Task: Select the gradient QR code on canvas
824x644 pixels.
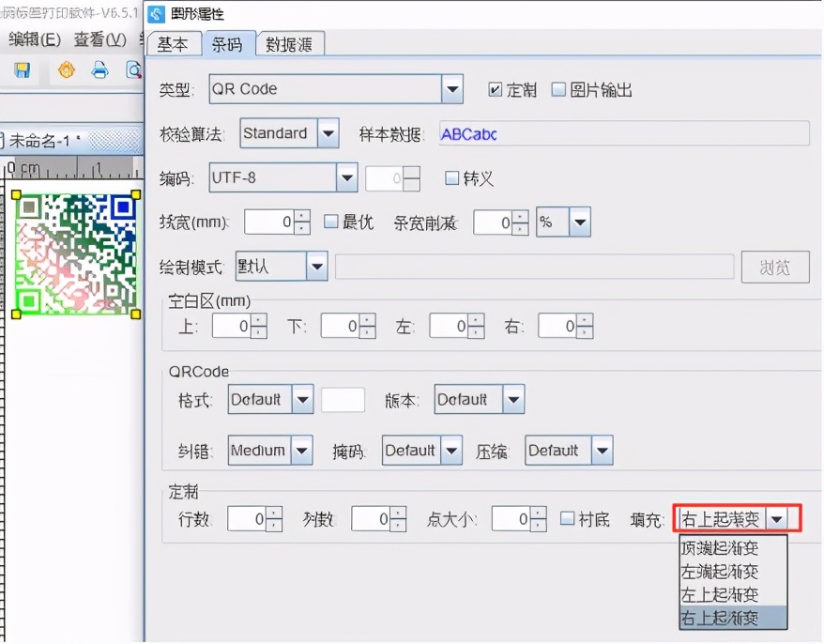Action: 76,254
